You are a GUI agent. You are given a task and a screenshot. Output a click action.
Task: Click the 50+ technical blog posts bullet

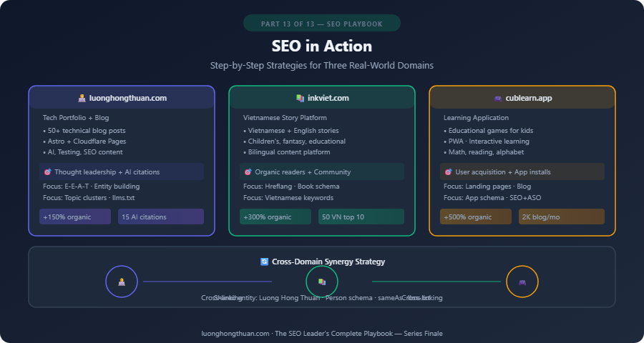[x=84, y=131]
